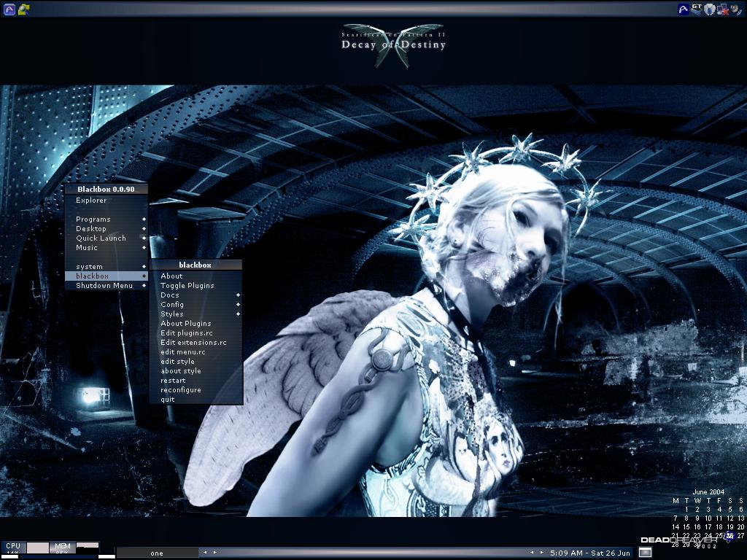Open Explorer from Blackbox menu

pyautogui.click(x=107, y=201)
